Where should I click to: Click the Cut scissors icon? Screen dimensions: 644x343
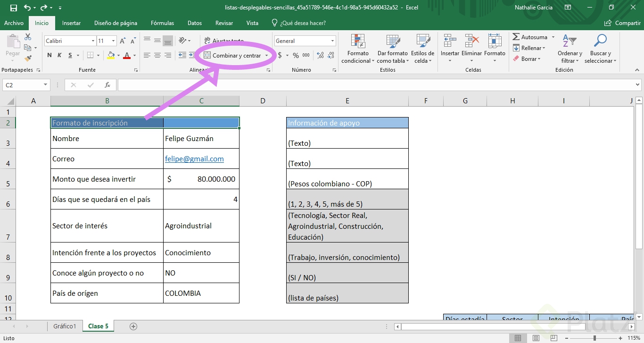click(28, 37)
